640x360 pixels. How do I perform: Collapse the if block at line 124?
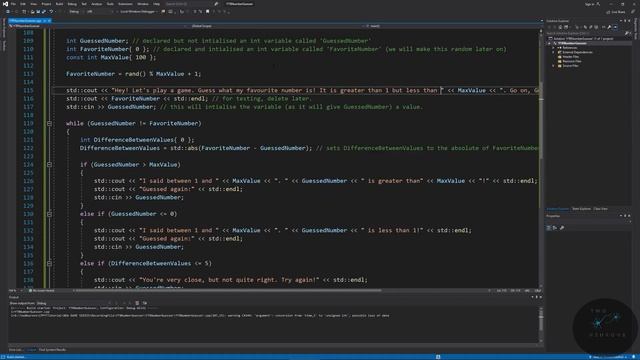coord(49,164)
